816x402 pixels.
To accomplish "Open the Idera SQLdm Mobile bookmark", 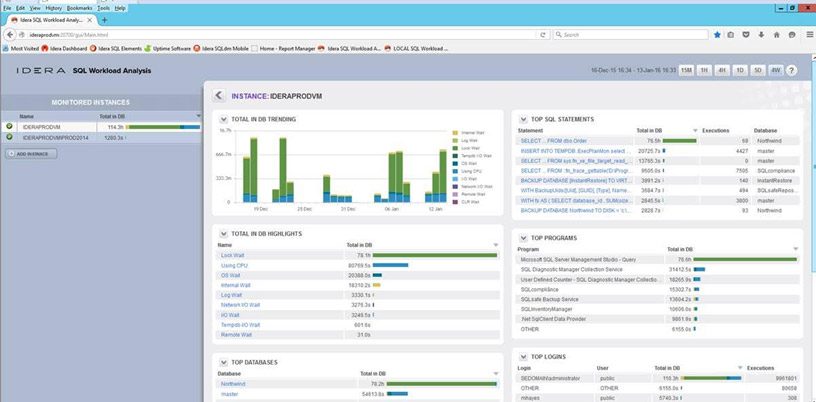I will [221, 48].
